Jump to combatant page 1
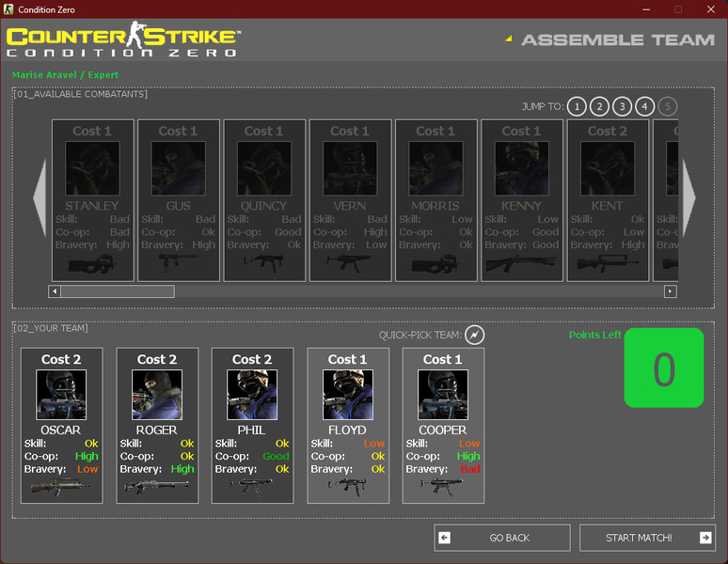This screenshot has height=564, width=728. tap(577, 106)
